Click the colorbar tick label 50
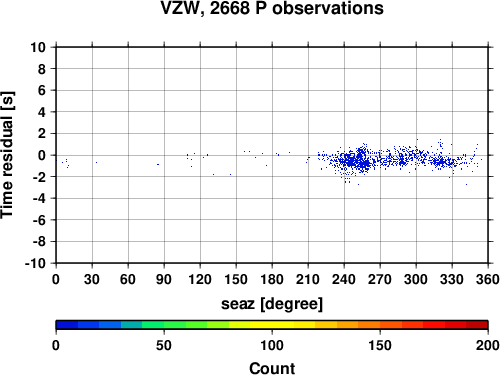The height and width of the screenshot is (375, 500). (x=164, y=345)
